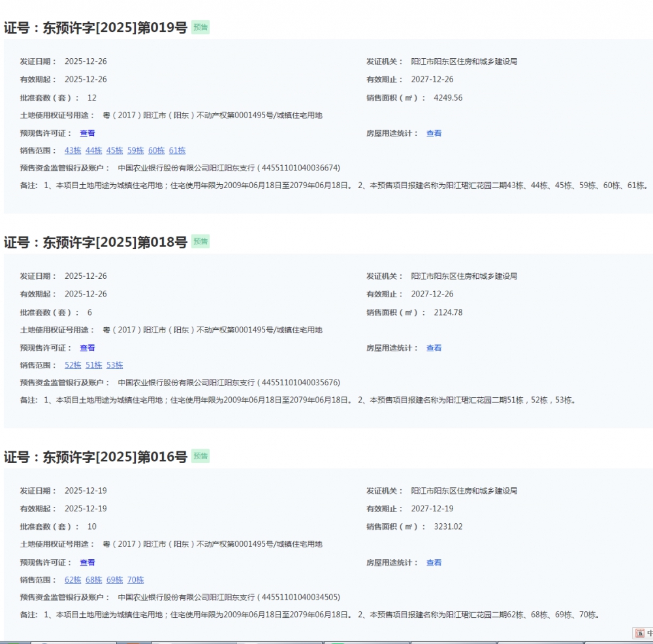Viewport: 653px width, 644px height.
Task: Click 预售 badge beside permit 第019号
Action: point(200,27)
